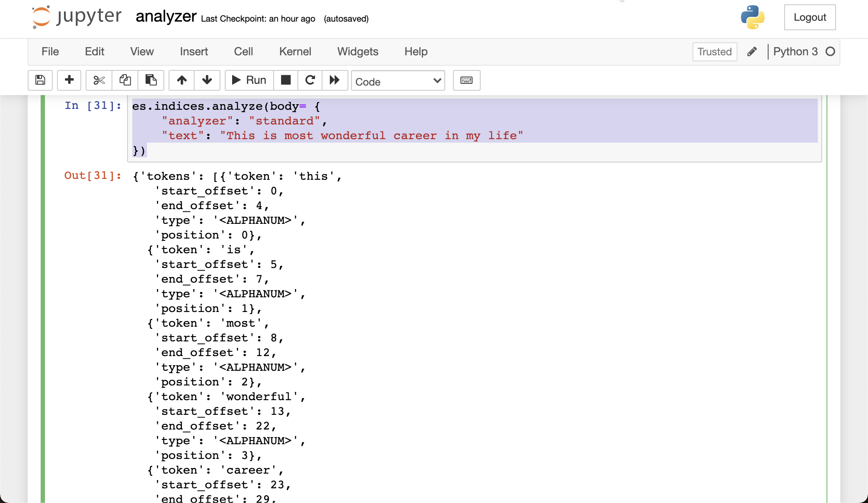Rename the notebook by clicking analyzer title
The height and width of the screenshot is (503, 868).
pos(166,17)
